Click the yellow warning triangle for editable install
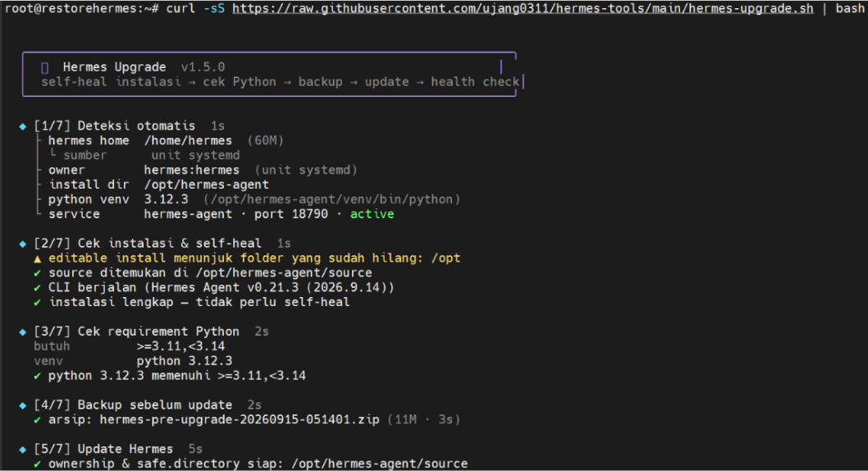 (x=37, y=258)
